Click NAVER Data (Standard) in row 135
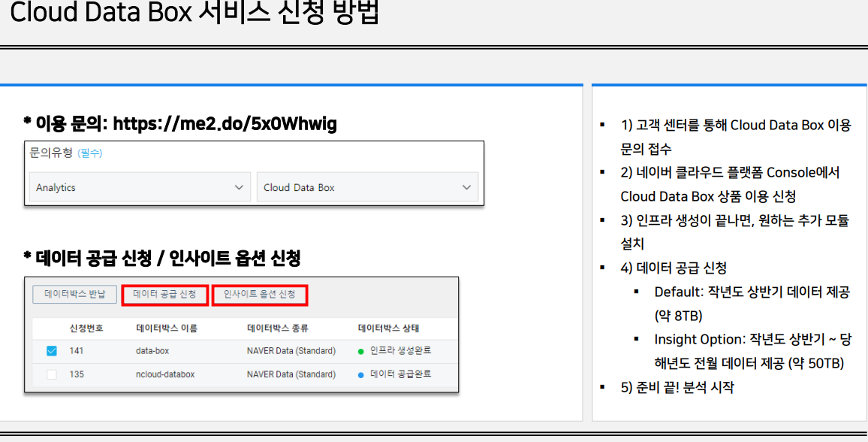 point(291,374)
